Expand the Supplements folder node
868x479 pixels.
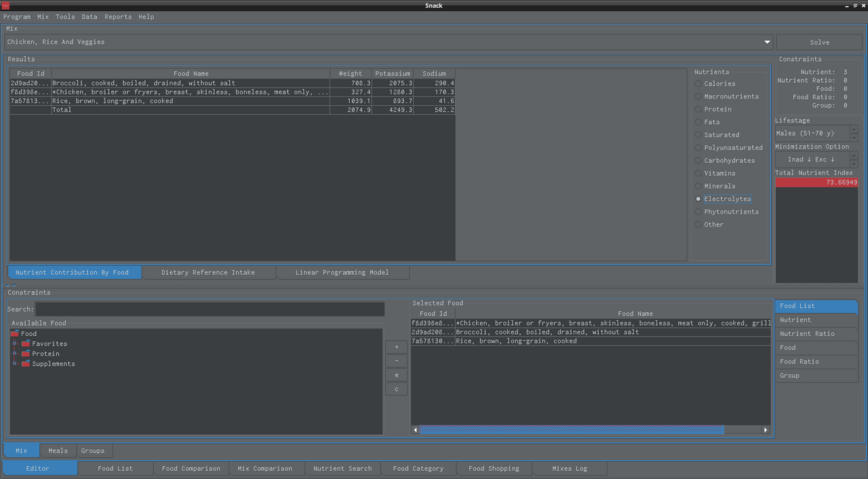pos(15,364)
